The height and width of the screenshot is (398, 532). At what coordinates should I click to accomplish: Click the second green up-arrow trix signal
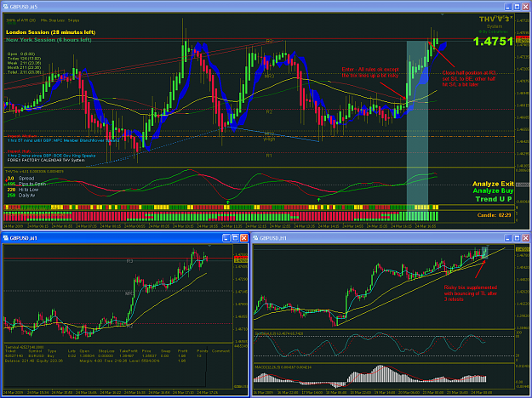point(318,200)
